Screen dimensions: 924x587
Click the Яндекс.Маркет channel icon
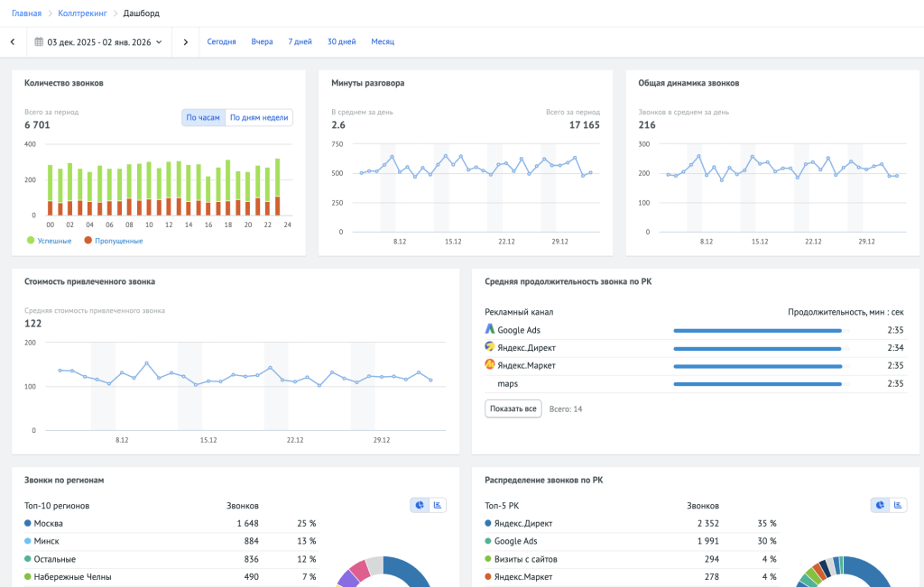tap(490, 365)
